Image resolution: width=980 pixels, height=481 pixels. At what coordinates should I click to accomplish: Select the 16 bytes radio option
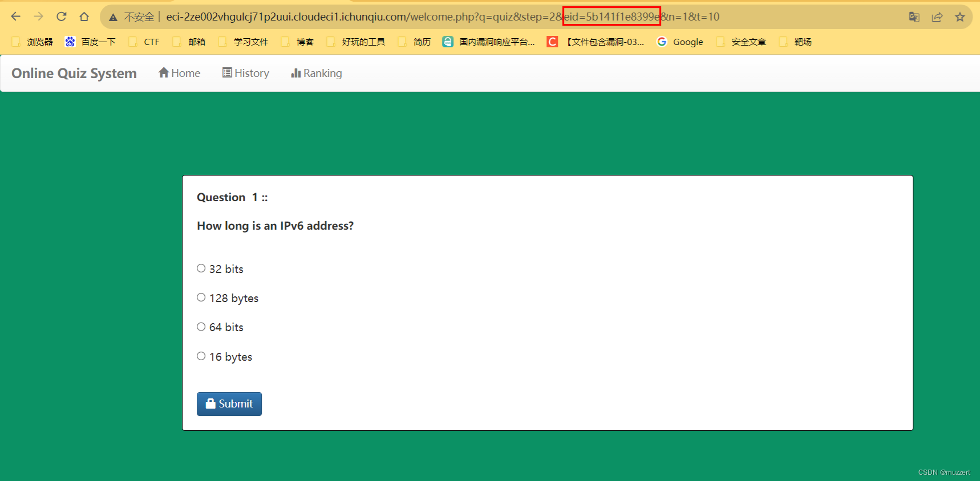201,356
